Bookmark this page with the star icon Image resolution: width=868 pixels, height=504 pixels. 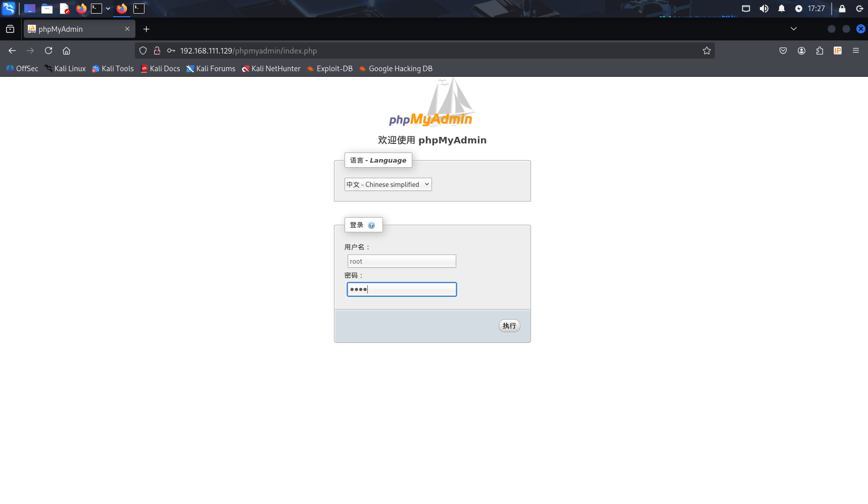point(707,51)
